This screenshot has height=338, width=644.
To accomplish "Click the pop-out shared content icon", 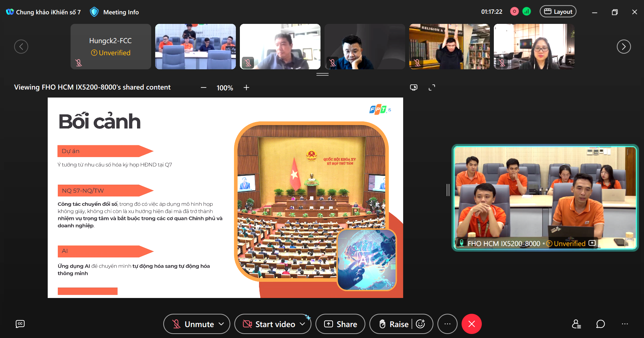I will coord(414,87).
